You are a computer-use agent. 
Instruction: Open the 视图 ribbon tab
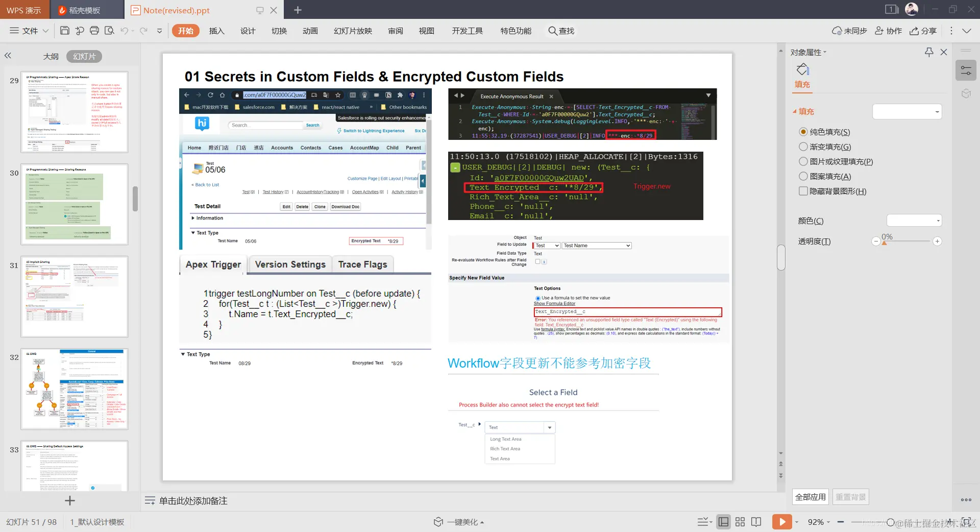coord(427,31)
